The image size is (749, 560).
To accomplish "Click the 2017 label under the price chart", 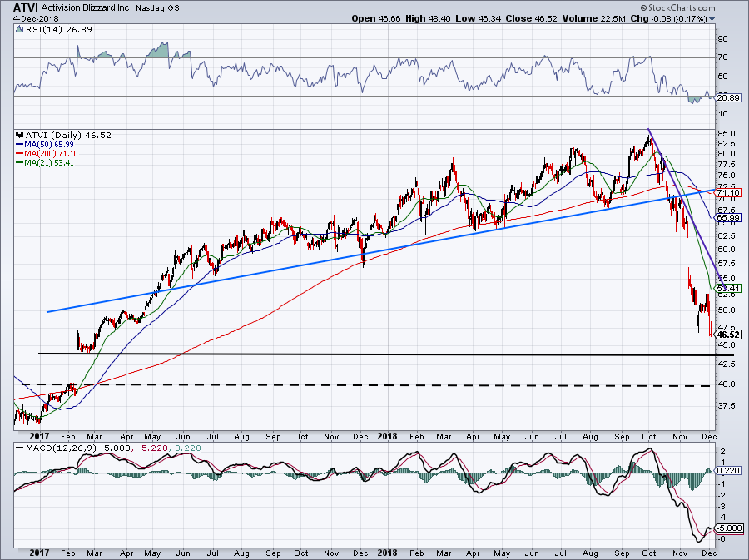I will [39, 436].
